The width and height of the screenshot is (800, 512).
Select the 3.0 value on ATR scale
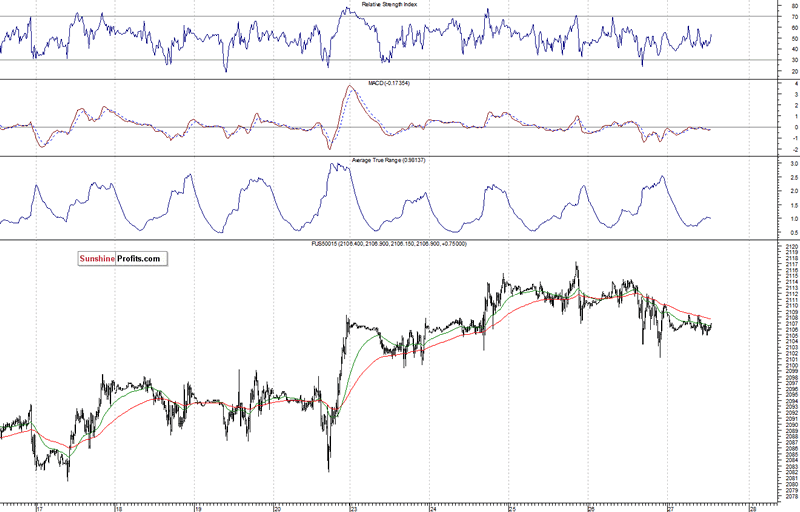pyautogui.click(x=794, y=164)
